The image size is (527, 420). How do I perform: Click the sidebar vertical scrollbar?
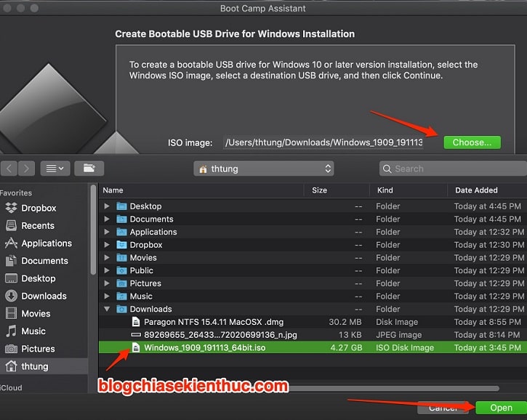coord(93,230)
